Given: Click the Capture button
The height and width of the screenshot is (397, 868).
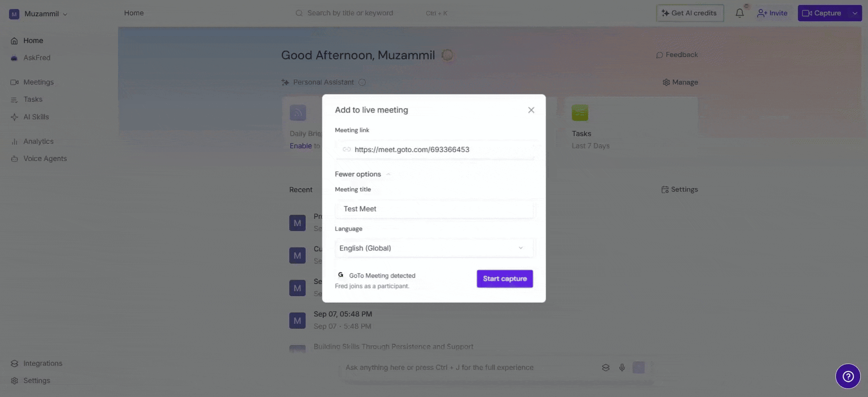Looking at the screenshot, I should click(822, 13).
